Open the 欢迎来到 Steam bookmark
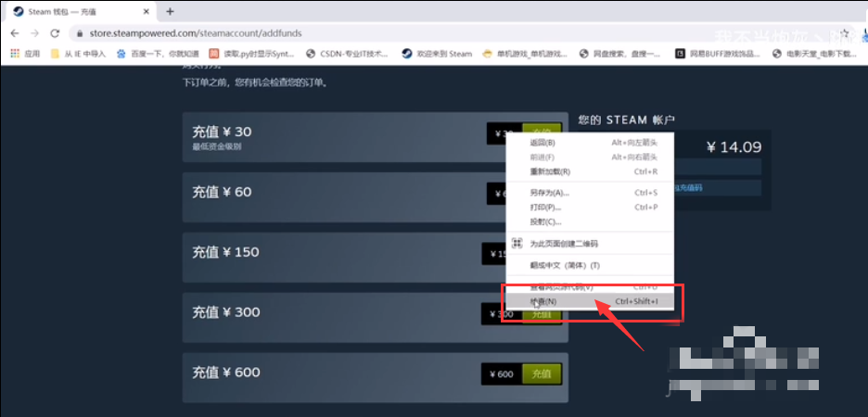Screen dimensions: 868x417 438,54
